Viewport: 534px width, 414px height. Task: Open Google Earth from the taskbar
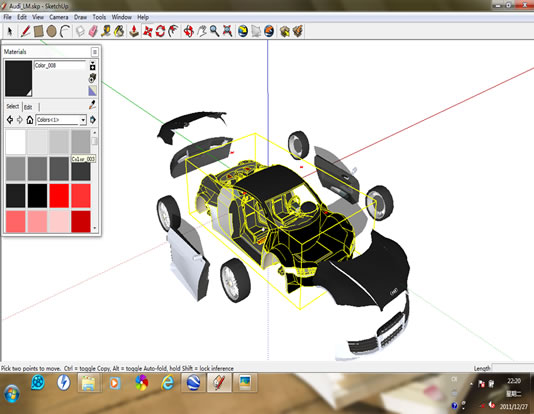193,383
